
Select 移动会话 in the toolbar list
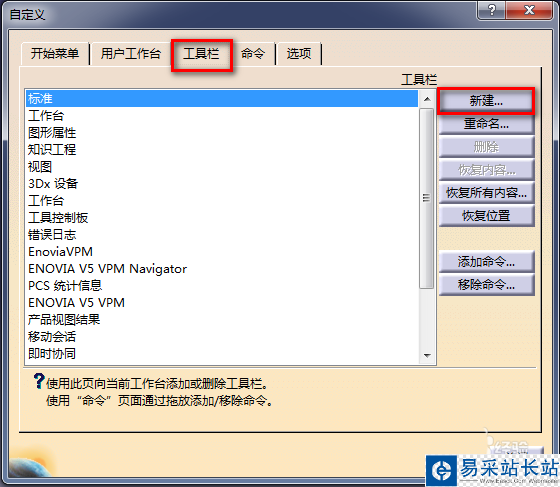coord(222,337)
